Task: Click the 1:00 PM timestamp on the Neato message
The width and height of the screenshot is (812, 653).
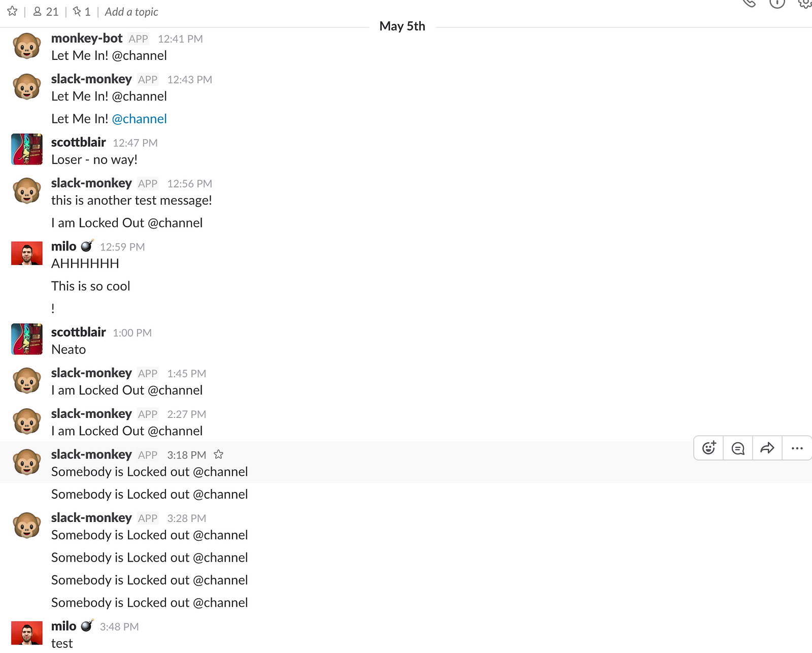Action: [132, 333]
